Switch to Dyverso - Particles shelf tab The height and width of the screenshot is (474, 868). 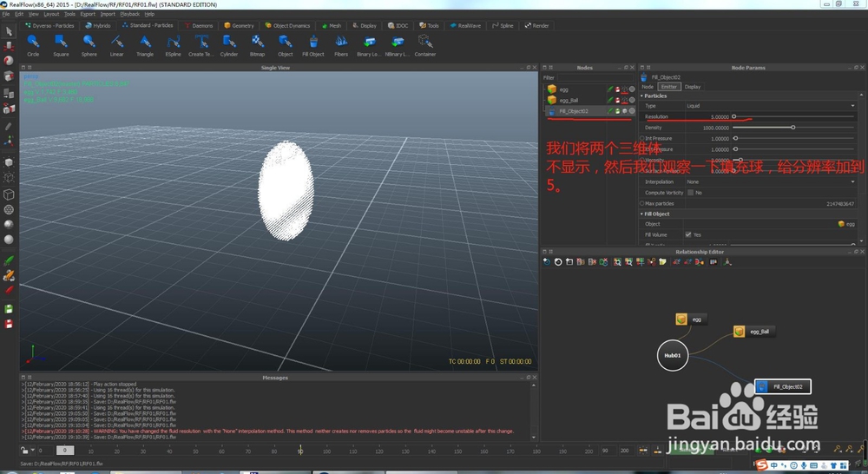49,25
